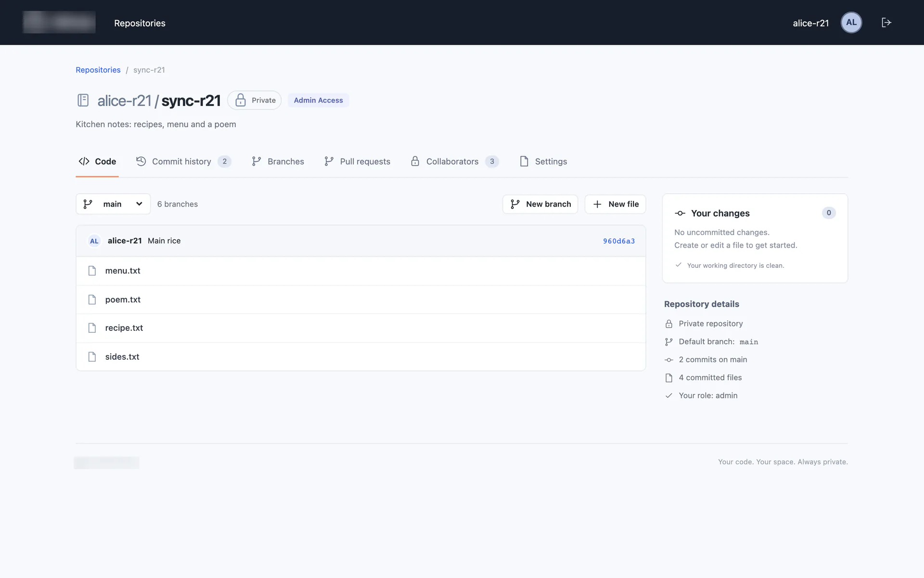Viewport: 924px width, 578px height.
Task: Click the file icon next to poem.txt
Action: coord(92,300)
